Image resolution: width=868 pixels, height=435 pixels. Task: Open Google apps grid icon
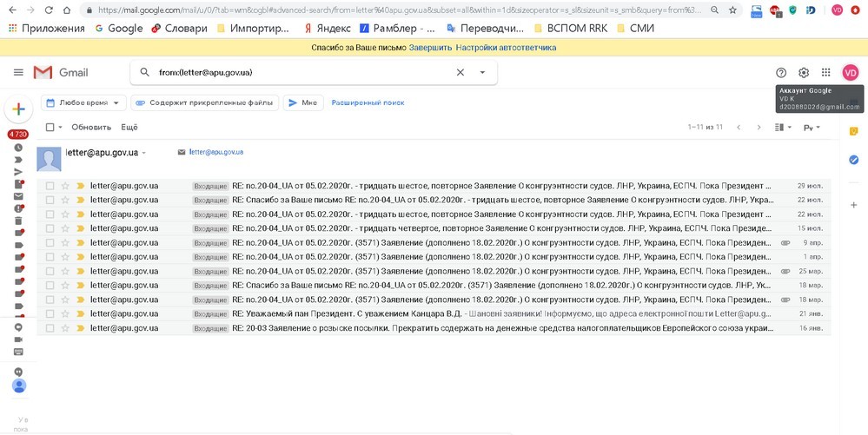[x=826, y=73]
